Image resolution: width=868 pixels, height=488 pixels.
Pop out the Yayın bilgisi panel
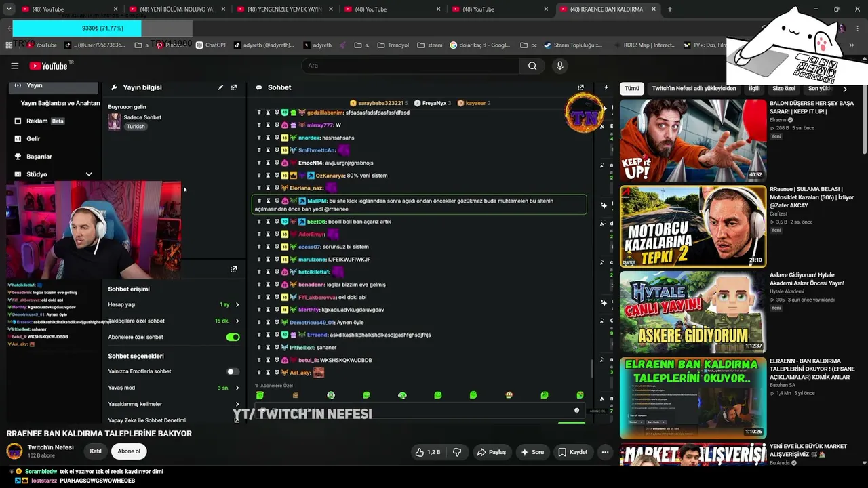234,87
